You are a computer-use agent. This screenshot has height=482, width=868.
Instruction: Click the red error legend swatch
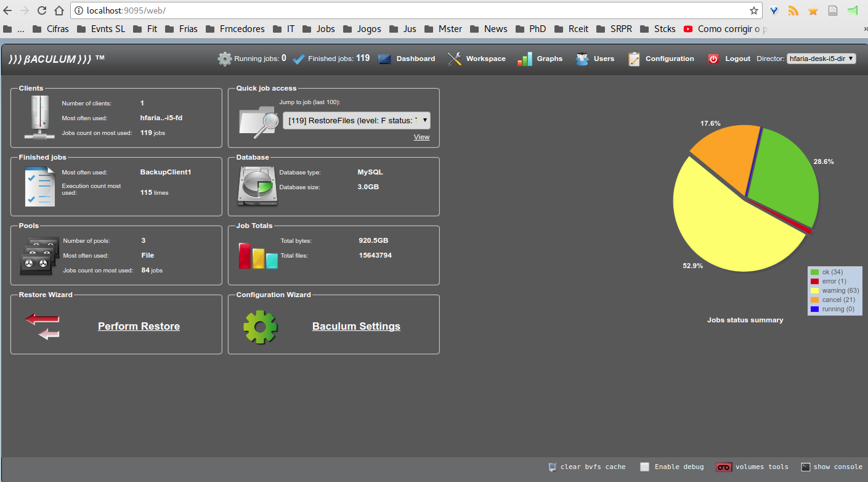point(815,281)
